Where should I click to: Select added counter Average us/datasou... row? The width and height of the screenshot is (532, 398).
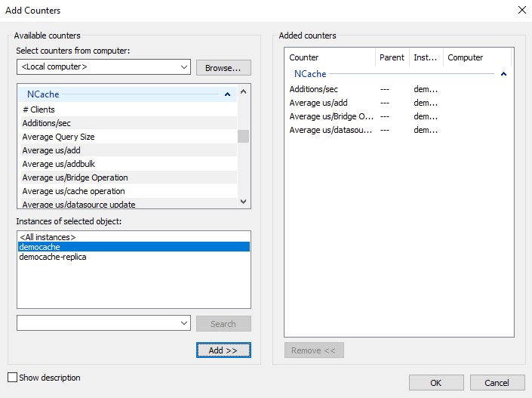[398, 130]
